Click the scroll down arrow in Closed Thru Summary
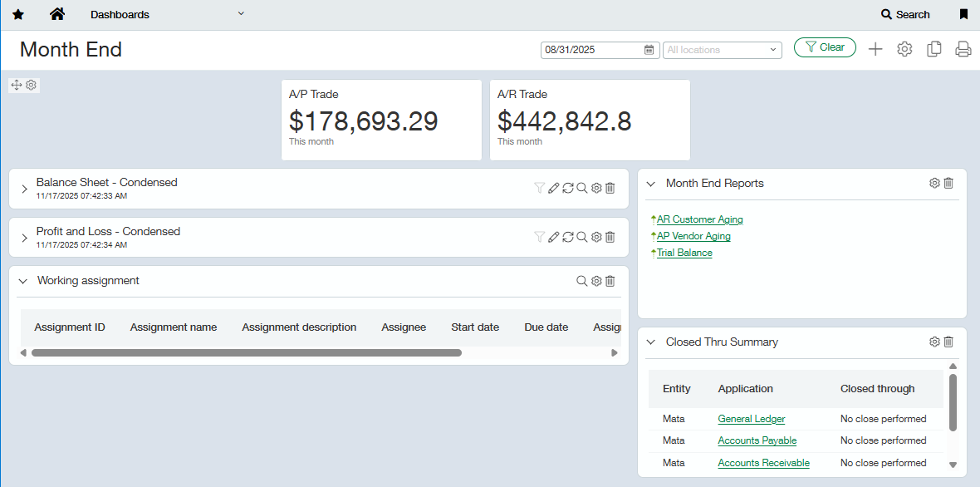 (x=953, y=465)
